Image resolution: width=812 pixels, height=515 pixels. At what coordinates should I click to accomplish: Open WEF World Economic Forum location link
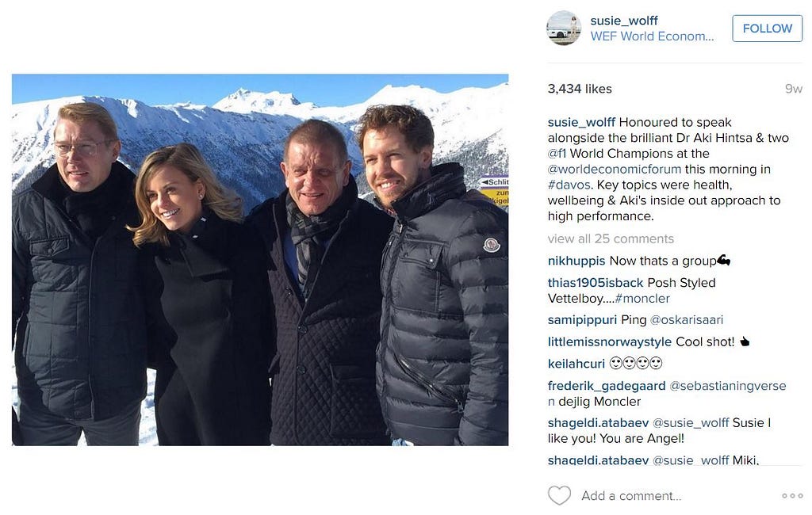click(652, 36)
